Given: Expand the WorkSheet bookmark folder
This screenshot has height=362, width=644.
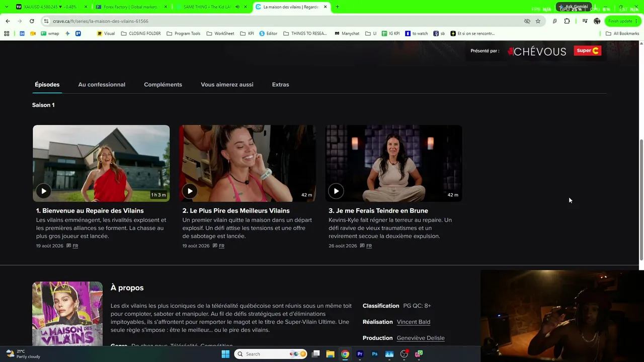Looking at the screenshot, I should tap(220, 34).
